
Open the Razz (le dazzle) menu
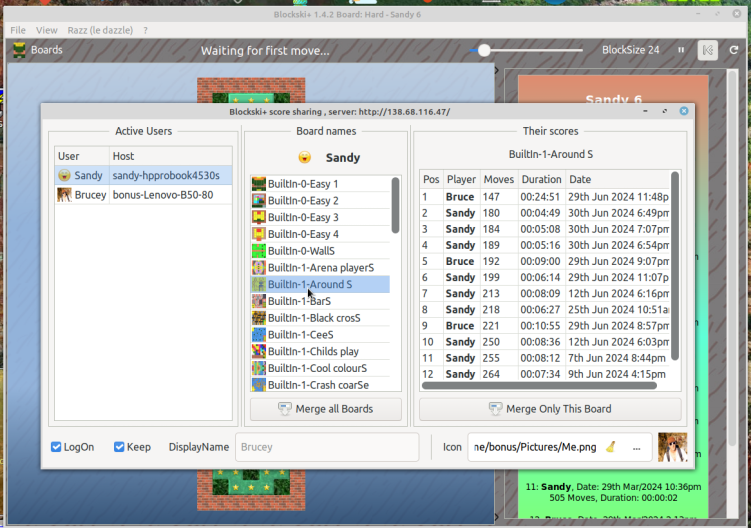pos(100,30)
